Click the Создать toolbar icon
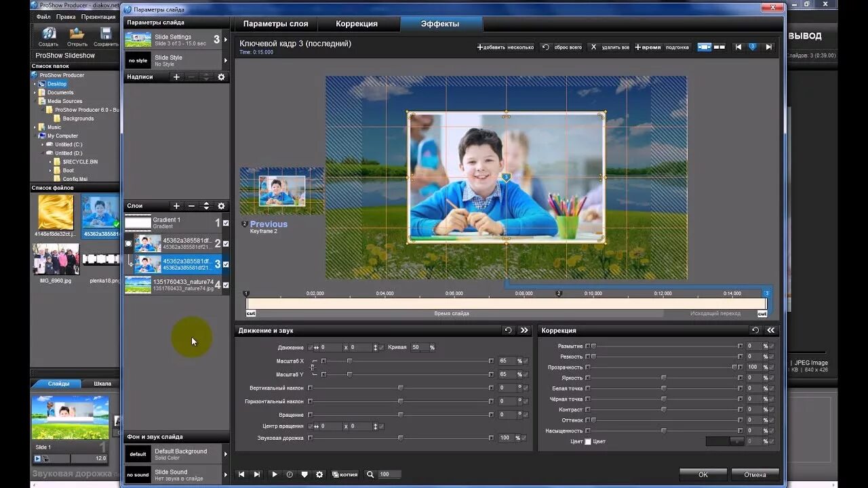This screenshot has height=488, width=868. tap(49, 37)
